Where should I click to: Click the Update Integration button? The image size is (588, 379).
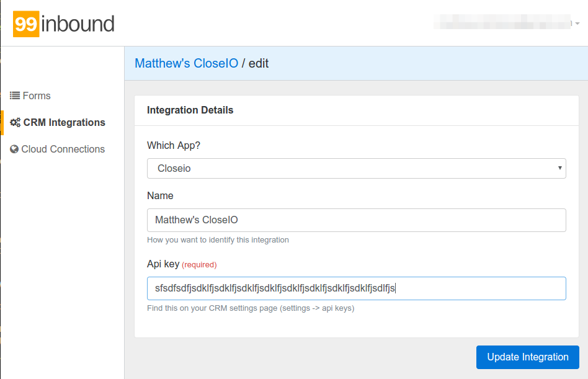pyautogui.click(x=527, y=357)
